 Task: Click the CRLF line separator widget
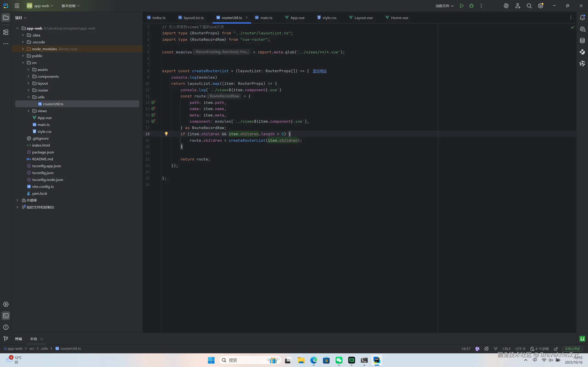click(506, 349)
